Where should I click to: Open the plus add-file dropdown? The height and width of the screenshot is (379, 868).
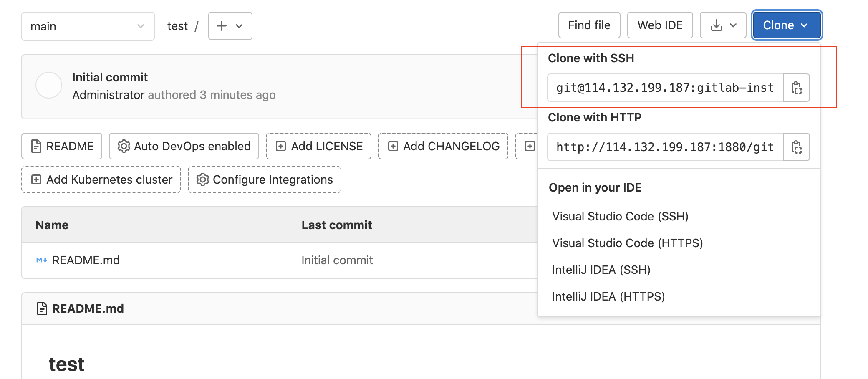pyautogui.click(x=230, y=26)
